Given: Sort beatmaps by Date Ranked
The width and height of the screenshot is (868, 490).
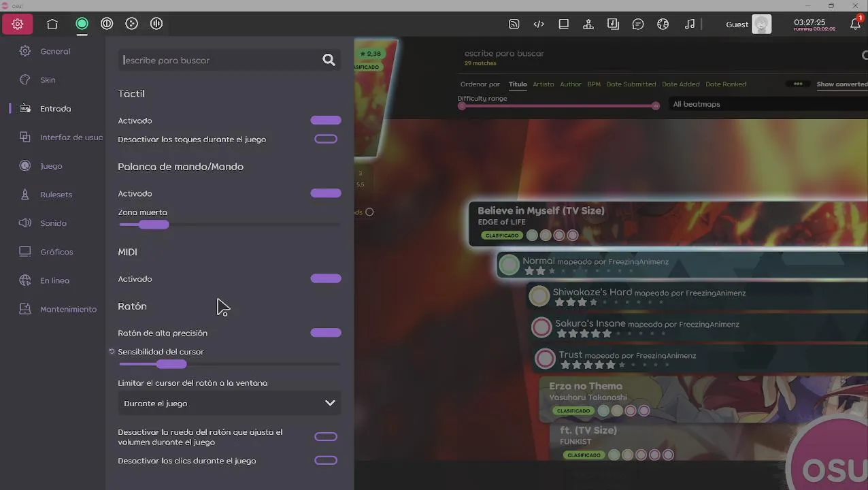Looking at the screenshot, I should (726, 84).
